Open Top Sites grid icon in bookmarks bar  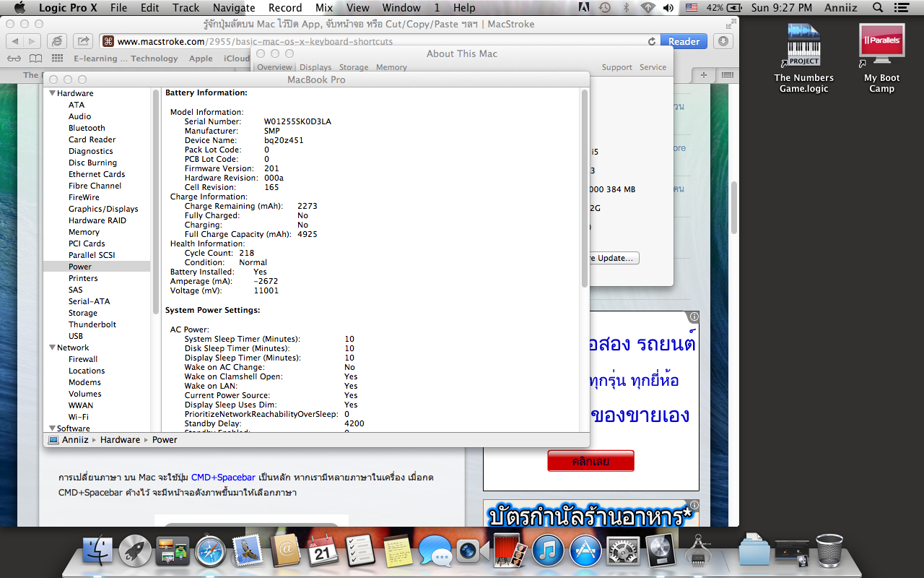(x=57, y=59)
